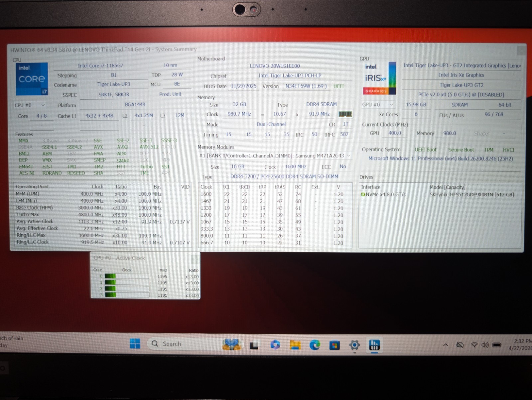The image size is (532, 400).
Task: Click the module size 16 GB value
Action: click(238, 166)
